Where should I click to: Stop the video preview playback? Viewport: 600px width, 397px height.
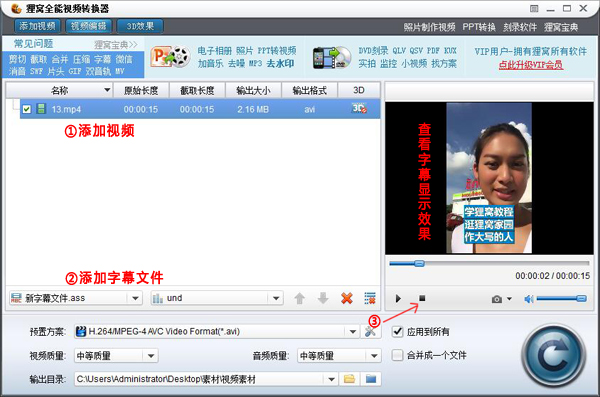422,298
